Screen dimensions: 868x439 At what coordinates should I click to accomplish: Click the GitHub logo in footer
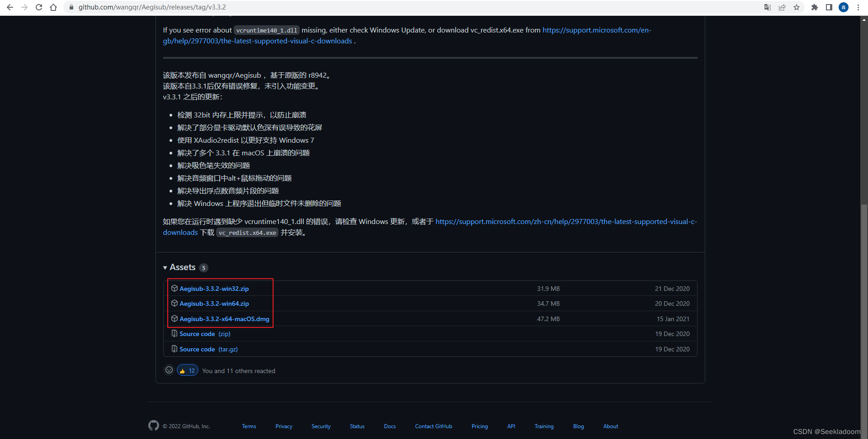click(154, 425)
